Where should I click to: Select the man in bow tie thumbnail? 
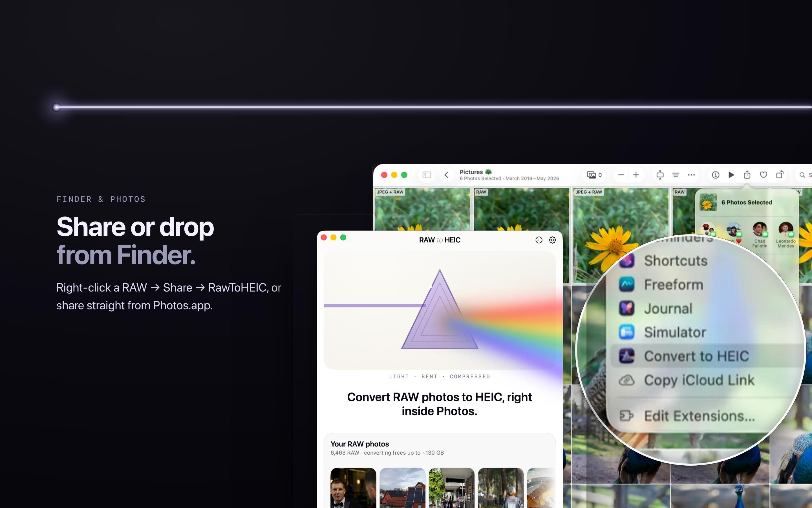point(353,487)
